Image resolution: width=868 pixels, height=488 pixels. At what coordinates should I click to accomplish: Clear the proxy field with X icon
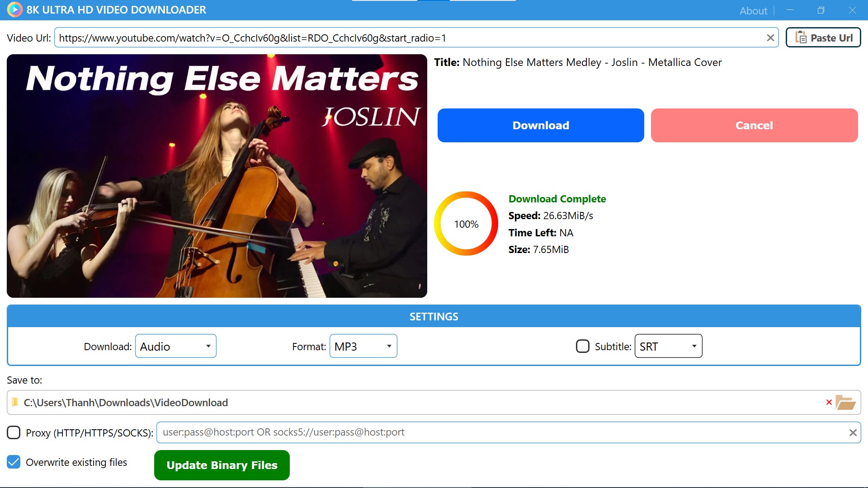pyautogui.click(x=853, y=432)
